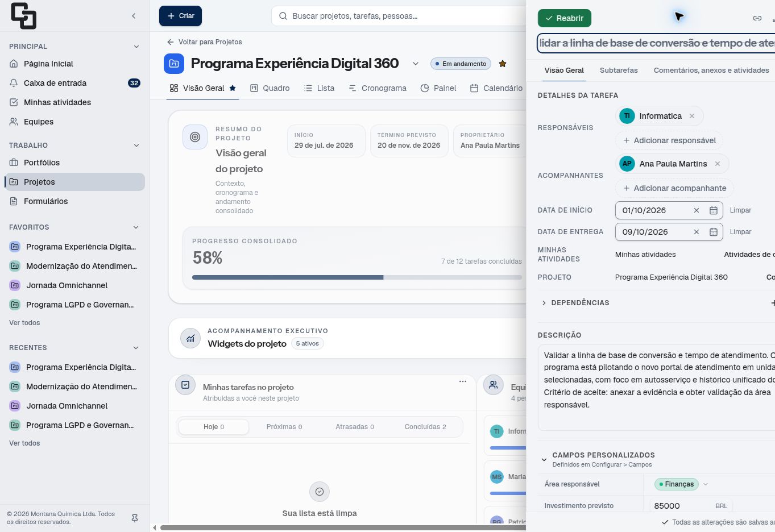Copy the task link with the chain icon
The width and height of the screenshot is (775, 532).
[x=757, y=18]
